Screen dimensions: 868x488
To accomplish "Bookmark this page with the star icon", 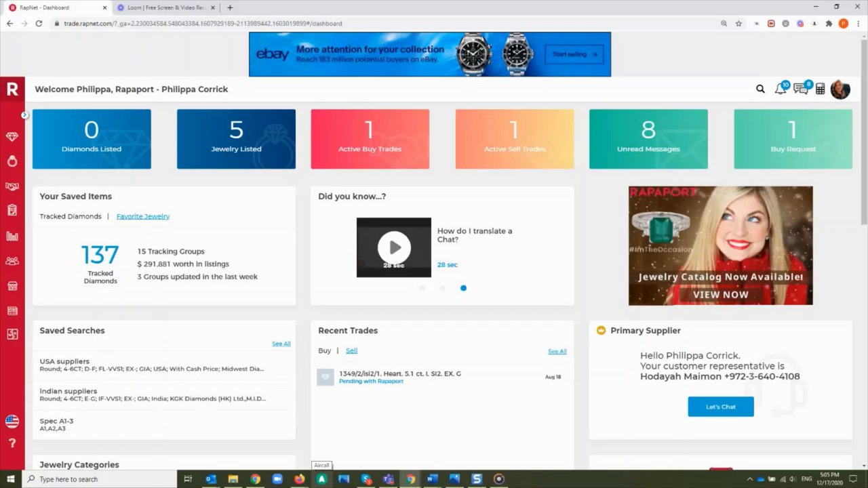I will tap(738, 23).
